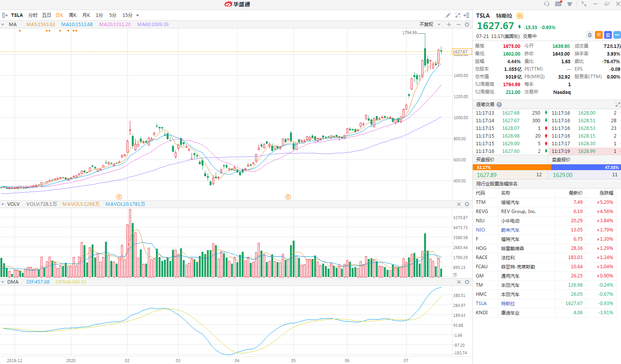Open the customer service headset icon

pos(547,4)
